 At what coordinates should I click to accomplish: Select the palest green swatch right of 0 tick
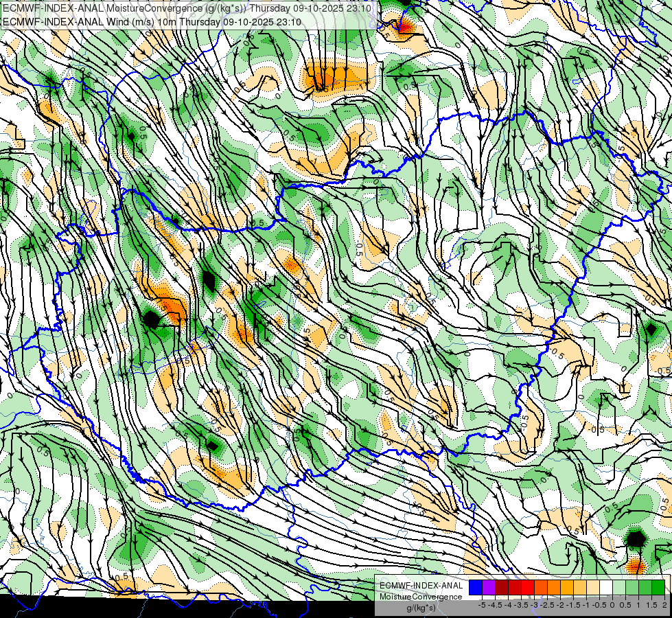[619, 587]
